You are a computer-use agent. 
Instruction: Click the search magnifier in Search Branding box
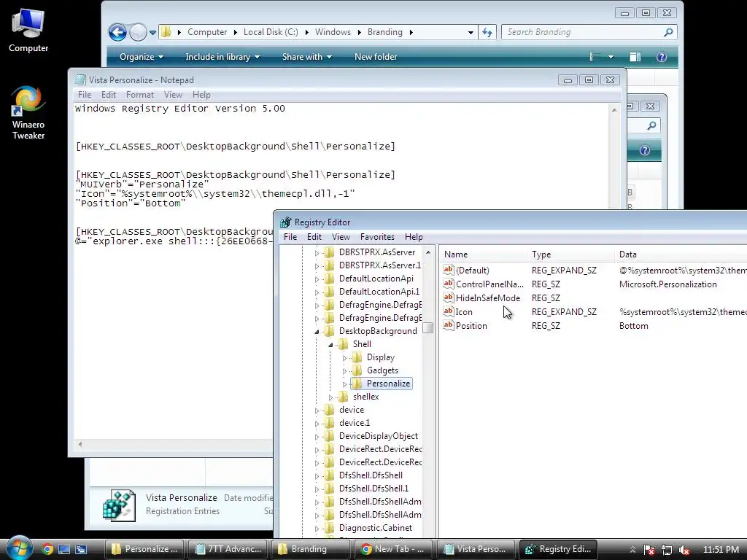pos(668,32)
